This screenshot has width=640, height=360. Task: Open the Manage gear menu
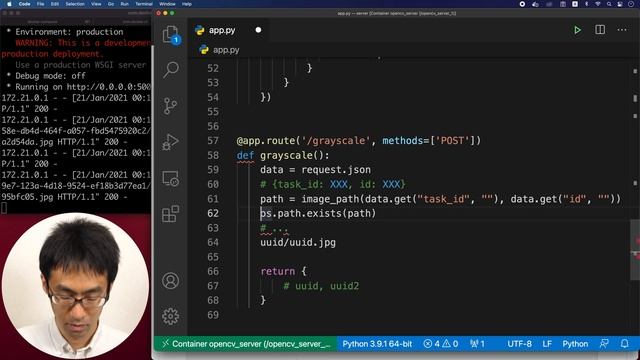[171, 316]
